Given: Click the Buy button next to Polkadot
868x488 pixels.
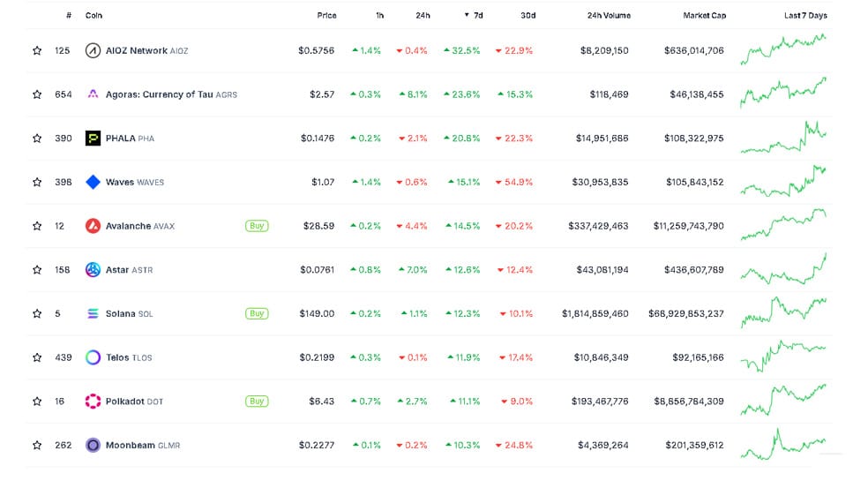Looking at the screenshot, I should click(257, 401).
